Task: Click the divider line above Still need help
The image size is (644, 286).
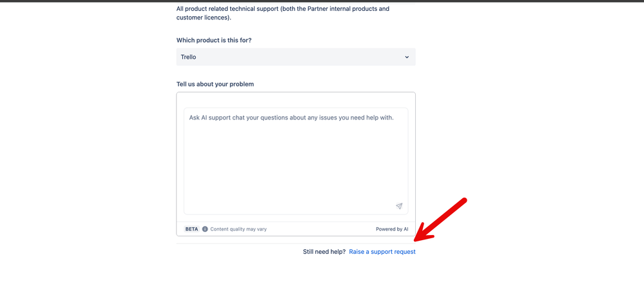Action: [x=296, y=243]
